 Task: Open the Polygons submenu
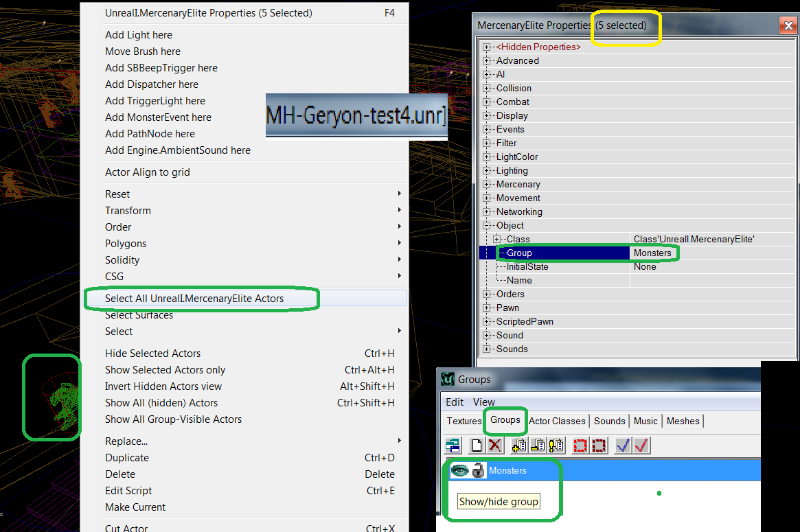click(x=245, y=243)
